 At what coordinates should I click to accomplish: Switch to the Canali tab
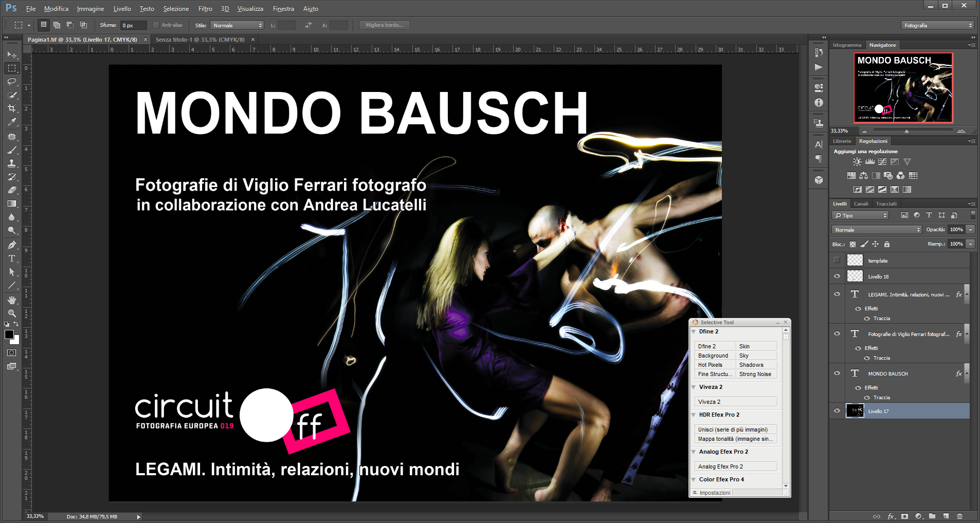pos(861,204)
